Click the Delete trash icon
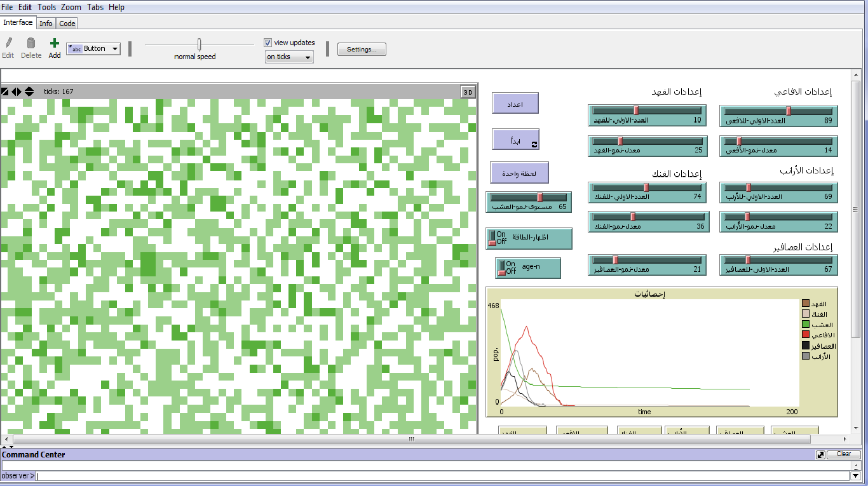 [x=31, y=43]
